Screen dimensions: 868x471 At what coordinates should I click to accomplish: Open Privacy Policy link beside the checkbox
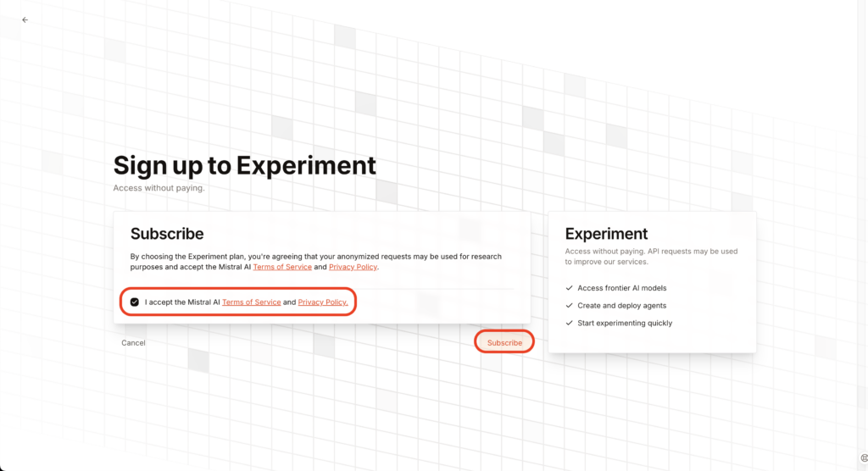click(323, 302)
